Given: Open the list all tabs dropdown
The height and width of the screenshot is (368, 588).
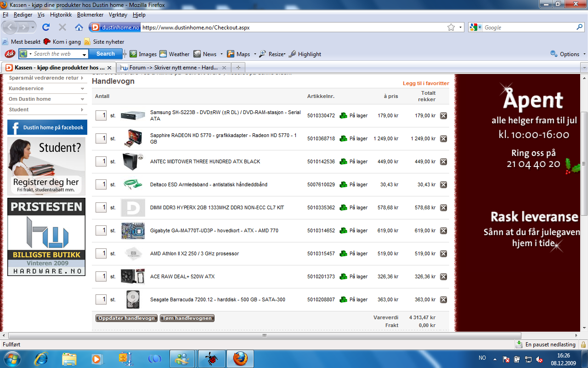Looking at the screenshot, I should pos(584,67).
